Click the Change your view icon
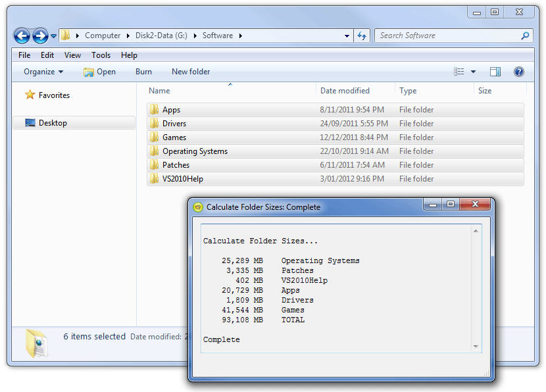The image size is (546, 392). tap(459, 72)
